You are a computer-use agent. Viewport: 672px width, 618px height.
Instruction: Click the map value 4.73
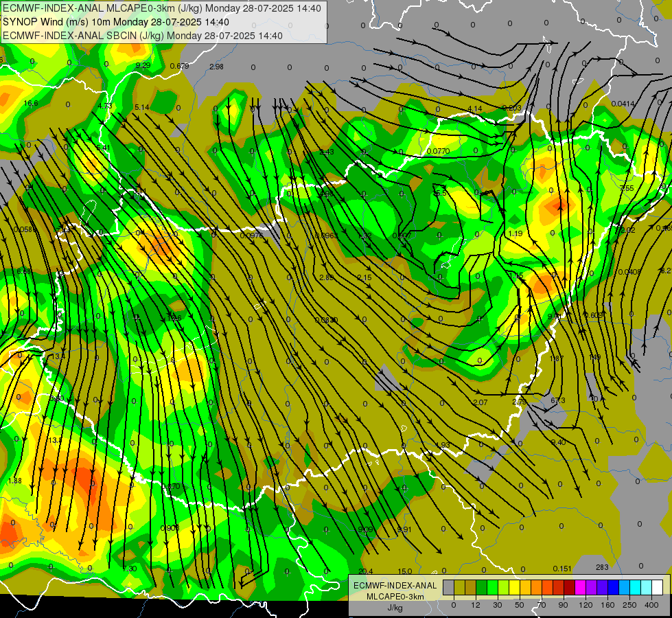point(104,106)
